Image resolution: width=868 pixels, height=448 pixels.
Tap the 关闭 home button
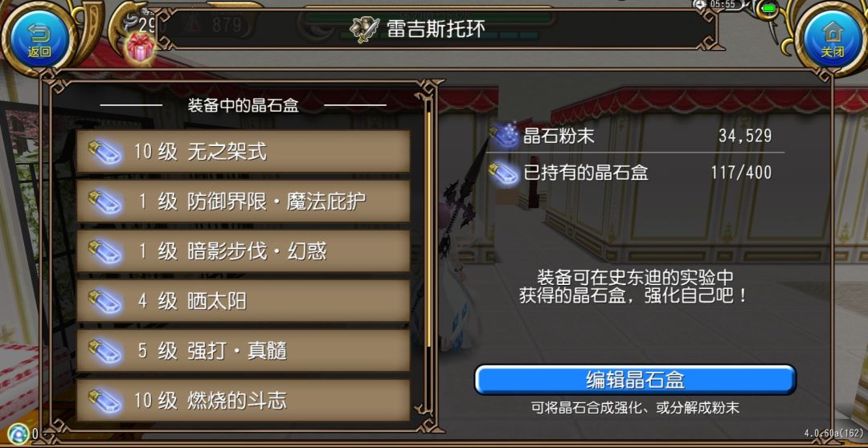832,39
